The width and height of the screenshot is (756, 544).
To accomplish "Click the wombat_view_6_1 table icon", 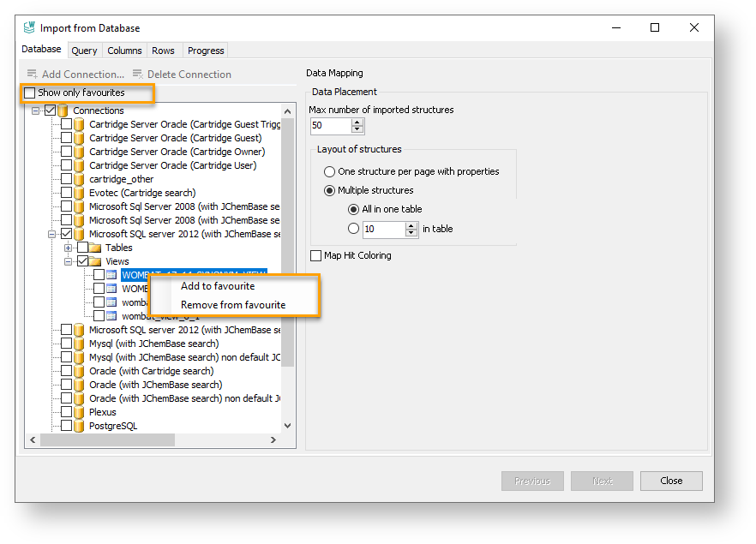I will point(111,316).
